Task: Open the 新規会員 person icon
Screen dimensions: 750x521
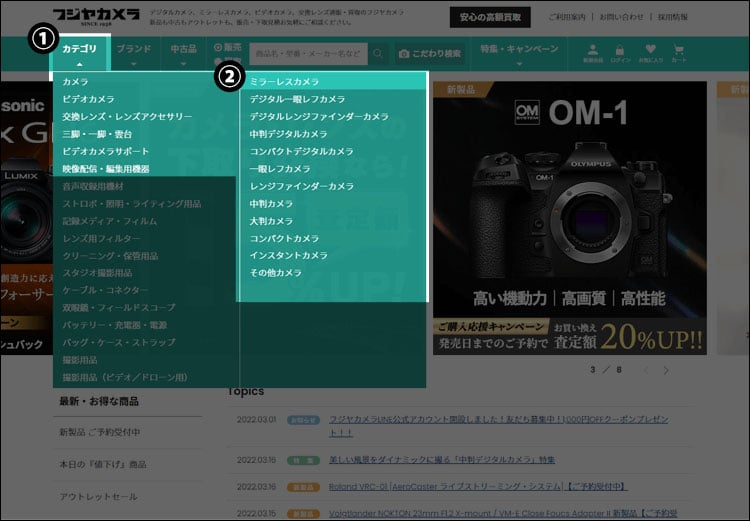Action: (x=593, y=53)
